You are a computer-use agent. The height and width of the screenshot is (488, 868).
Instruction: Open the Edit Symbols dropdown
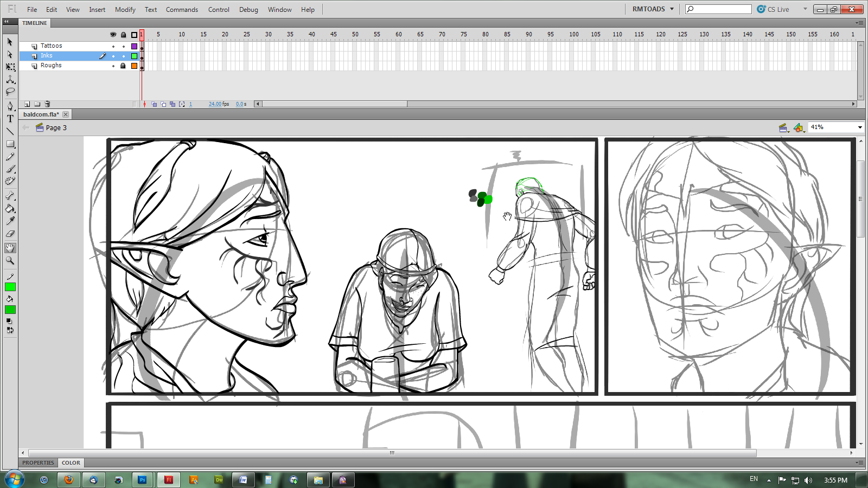point(799,128)
